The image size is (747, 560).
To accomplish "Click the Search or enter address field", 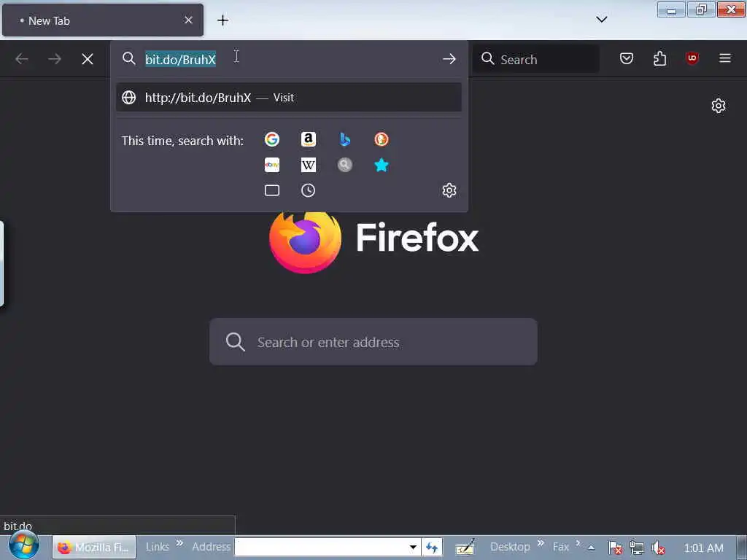I will point(373,342).
